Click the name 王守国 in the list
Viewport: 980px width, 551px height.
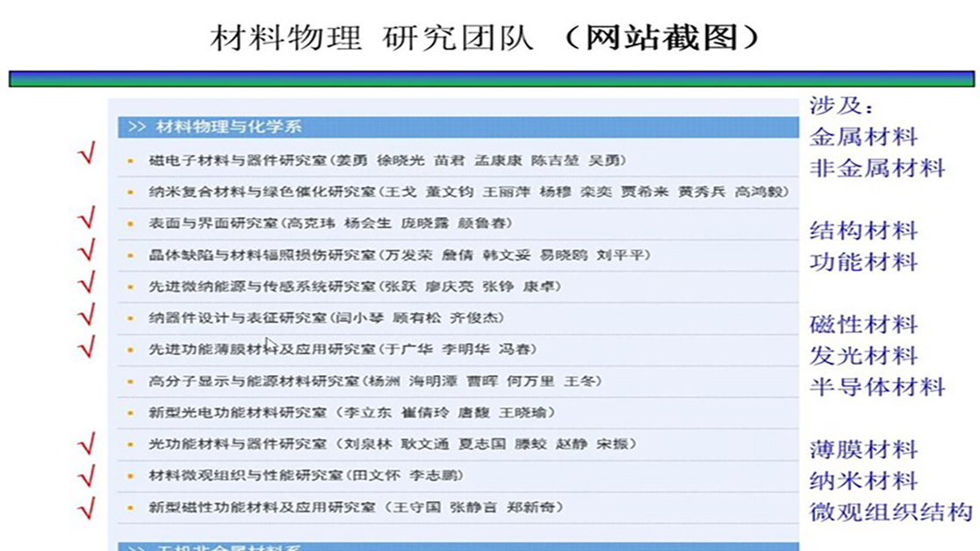coord(416,506)
